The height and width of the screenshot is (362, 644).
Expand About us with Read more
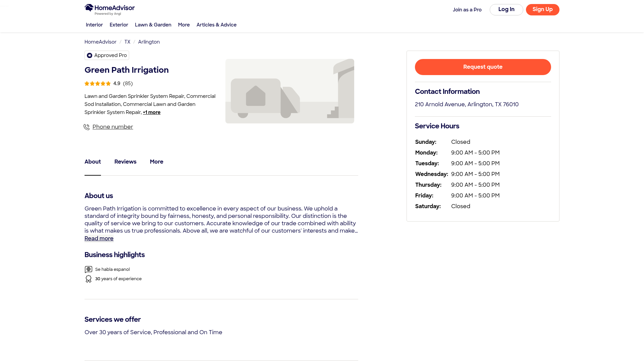(x=99, y=239)
